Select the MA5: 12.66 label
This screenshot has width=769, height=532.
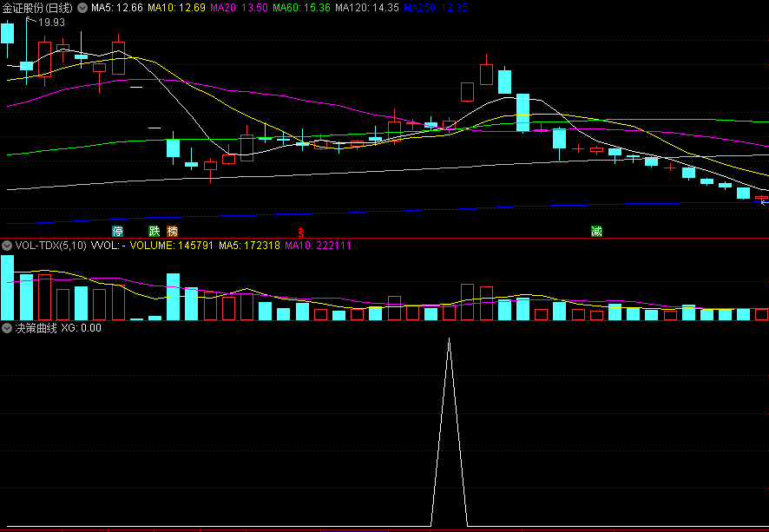(117, 8)
